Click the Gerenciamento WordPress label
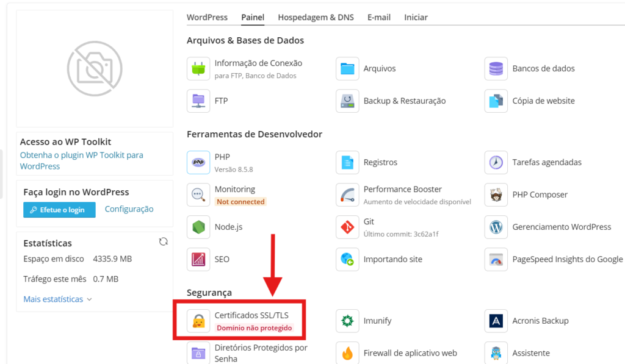This screenshot has height=364, width=625. click(562, 227)
